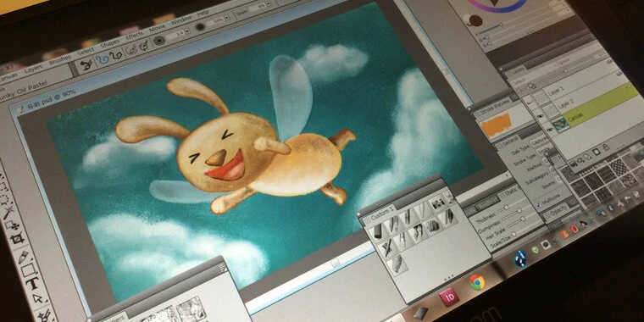Open the Dab Type Captured dropdown
The image size is (644, 322).
[x=538, y=142]
